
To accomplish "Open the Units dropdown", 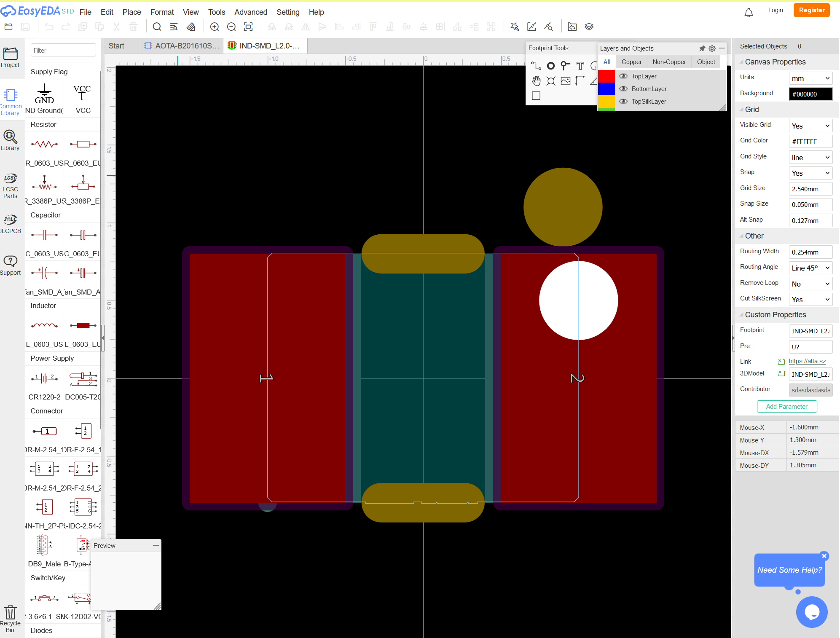I will (810, 78).
